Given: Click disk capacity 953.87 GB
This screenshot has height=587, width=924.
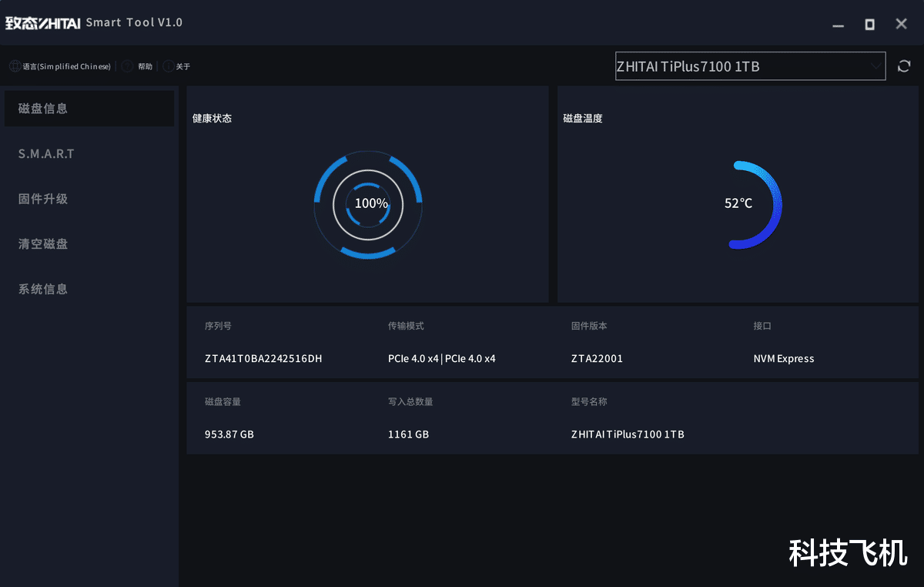Looking at the screenshot, I should pos(229,434).
